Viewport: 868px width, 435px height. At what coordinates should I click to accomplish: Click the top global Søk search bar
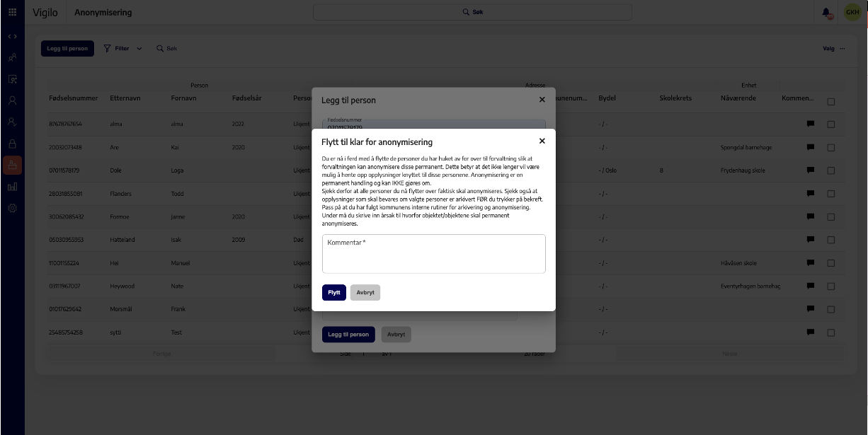click(472, 12)
